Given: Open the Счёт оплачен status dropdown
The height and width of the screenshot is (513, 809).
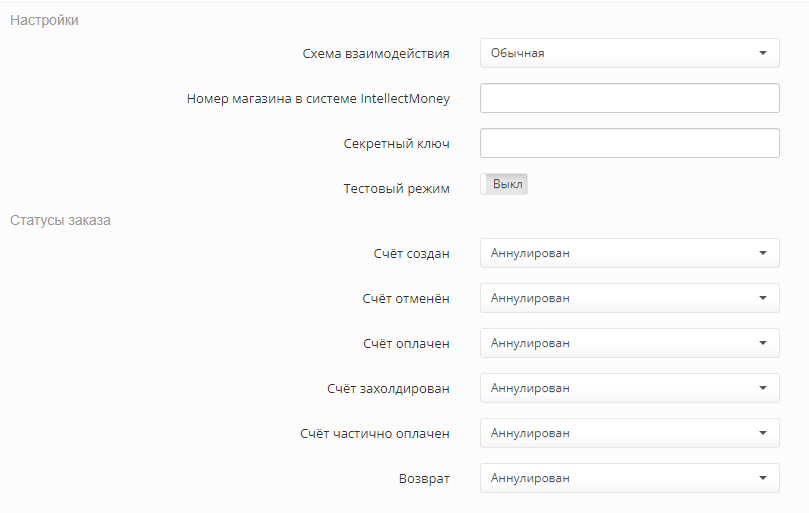Looking at the screenshot, I should pos(629,343).
